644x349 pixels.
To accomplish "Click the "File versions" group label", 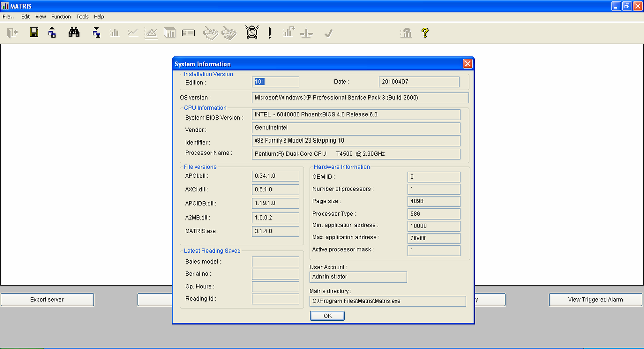I will click(x=200, y=167).
